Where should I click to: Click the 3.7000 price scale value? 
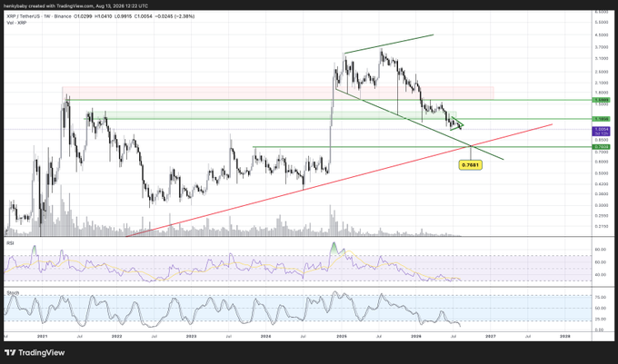[x=602, y=47]
